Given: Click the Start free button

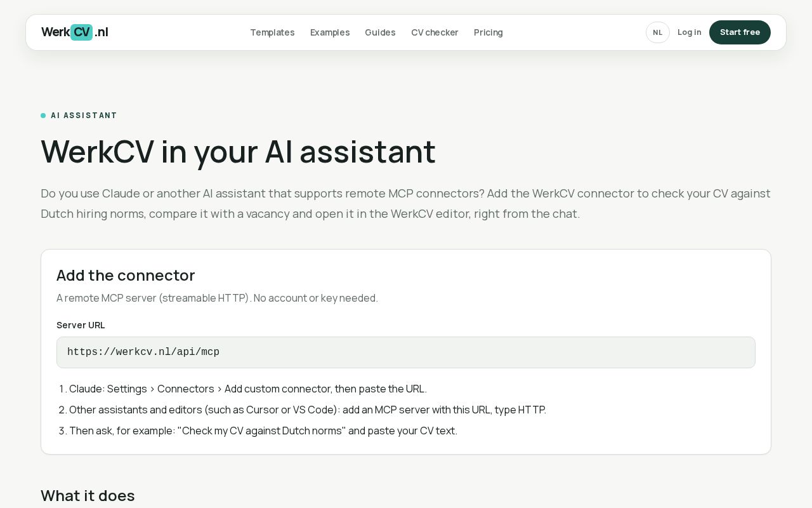Looking at the screenshot, I should pos(740,32).
